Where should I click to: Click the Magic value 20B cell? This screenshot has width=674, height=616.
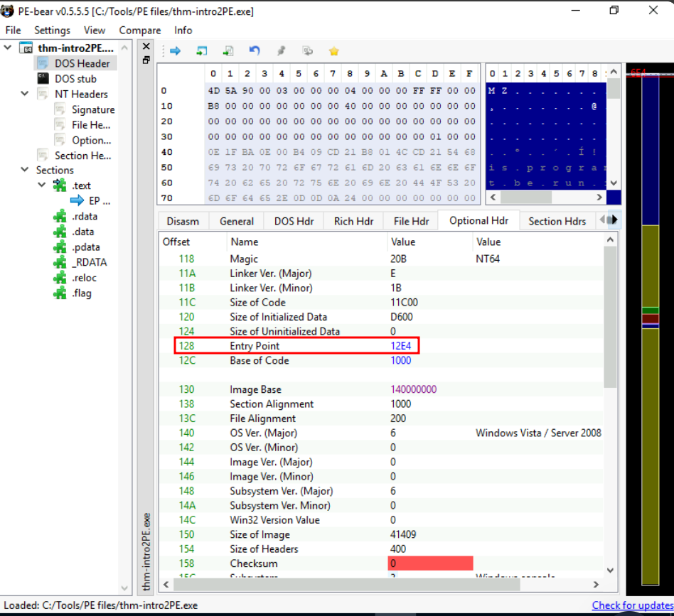pyautogui.click(x=398, y=259)
